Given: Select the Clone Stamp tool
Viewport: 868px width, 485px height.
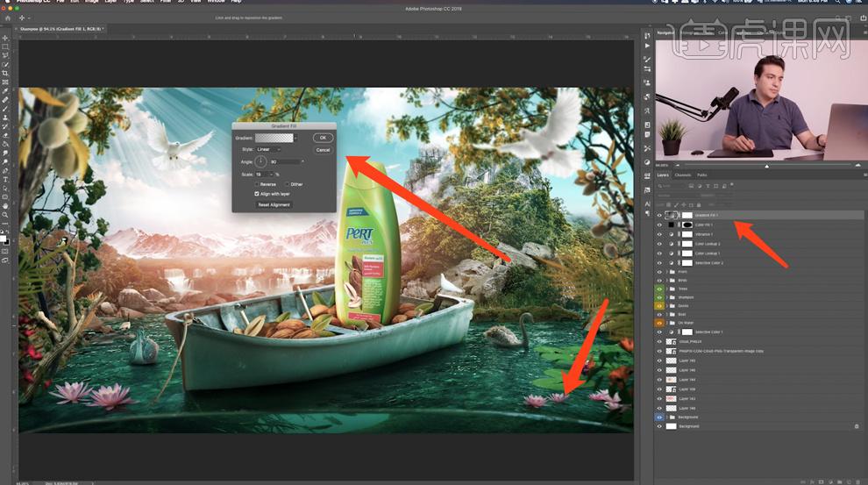Looking at the screenshot, I should click(6, 117).
